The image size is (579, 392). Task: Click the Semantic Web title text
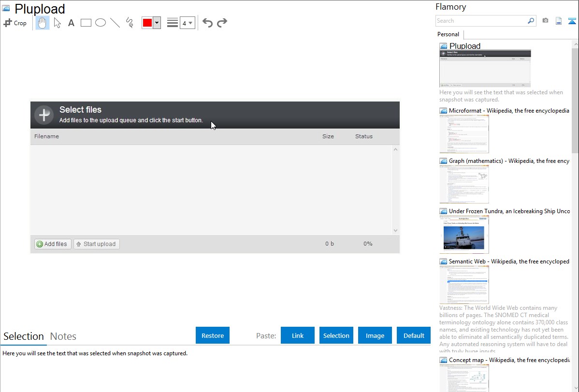(x=509, y=261)
